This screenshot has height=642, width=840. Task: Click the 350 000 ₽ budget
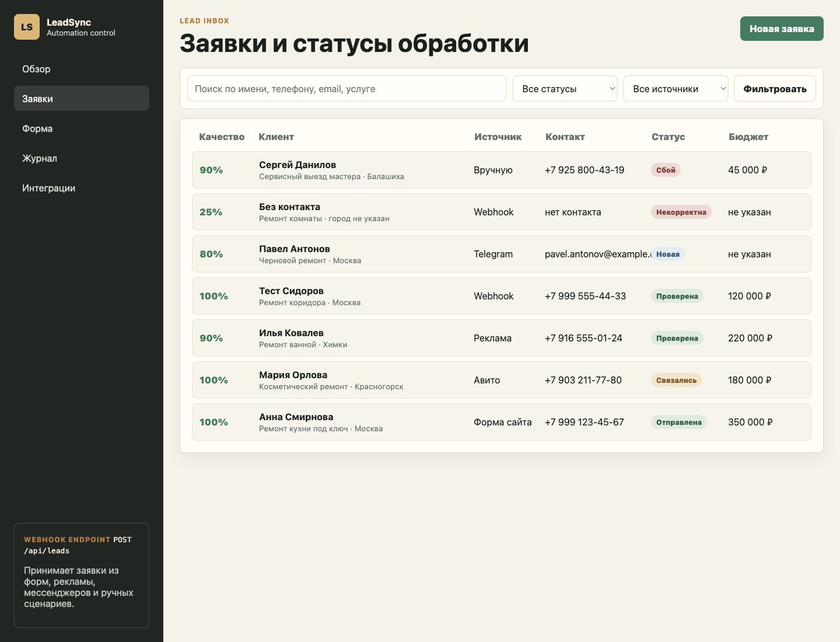coord(750,422)
